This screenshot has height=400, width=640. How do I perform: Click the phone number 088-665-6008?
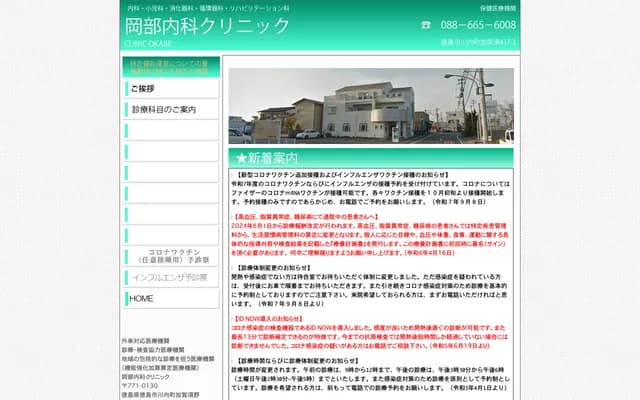pos(478,25)
